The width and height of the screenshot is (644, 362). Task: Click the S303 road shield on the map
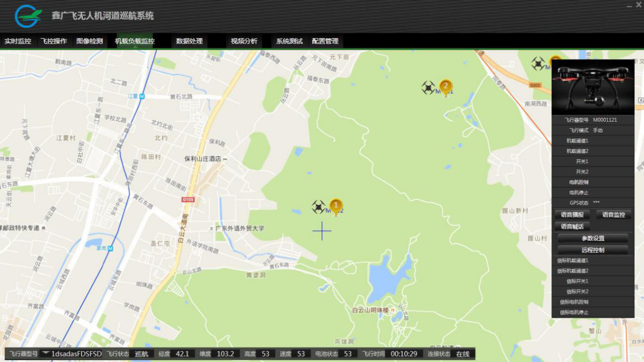tap(535, 85)
